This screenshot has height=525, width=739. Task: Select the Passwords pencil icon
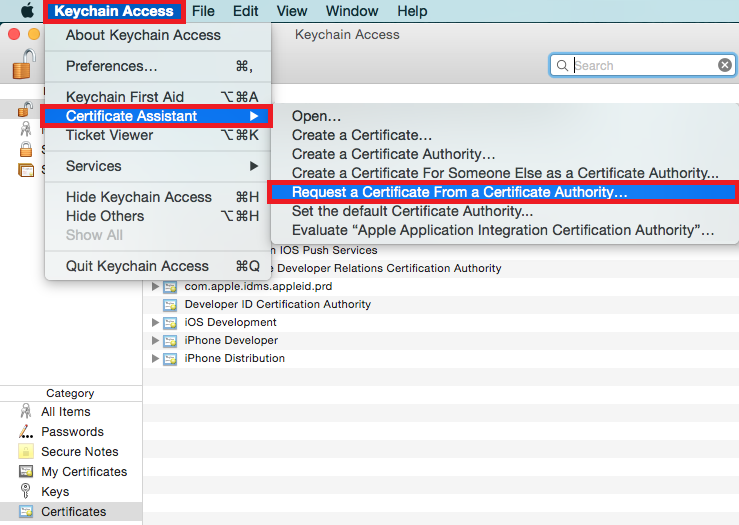(x=25, y=431)
